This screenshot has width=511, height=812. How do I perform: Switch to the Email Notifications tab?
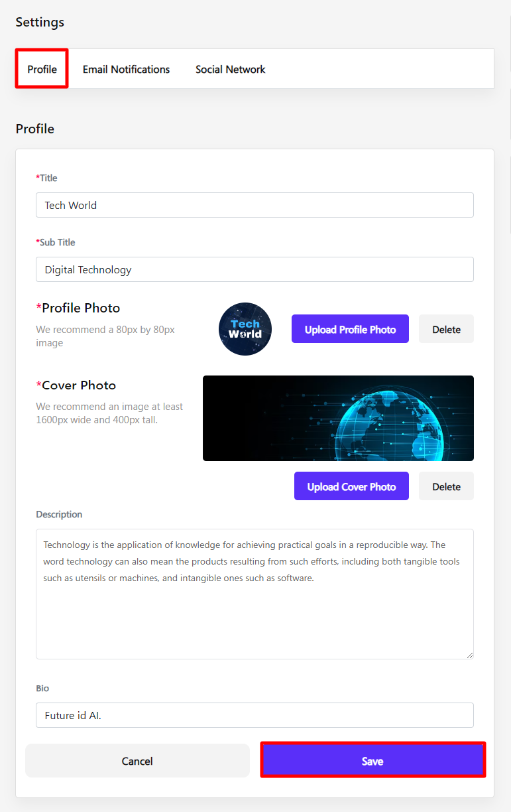126,69
